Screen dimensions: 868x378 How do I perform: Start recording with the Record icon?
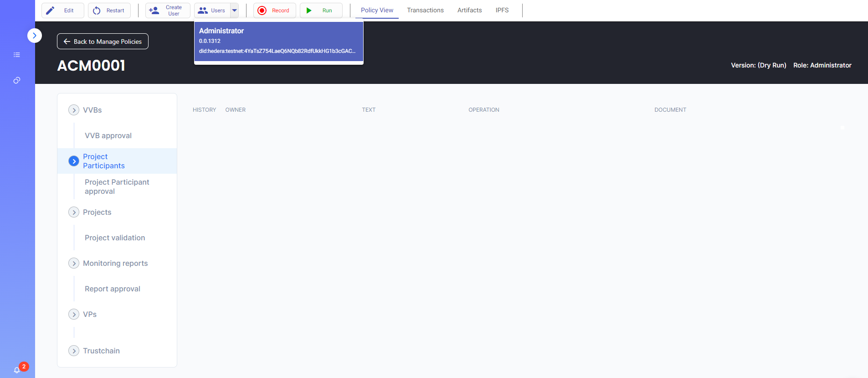point(262,10)
